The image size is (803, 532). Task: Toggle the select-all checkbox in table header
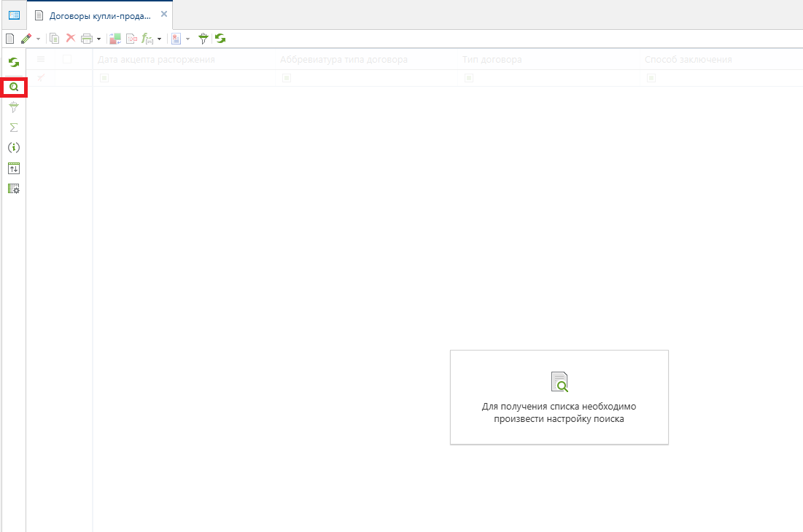click(x=67, y=59)
